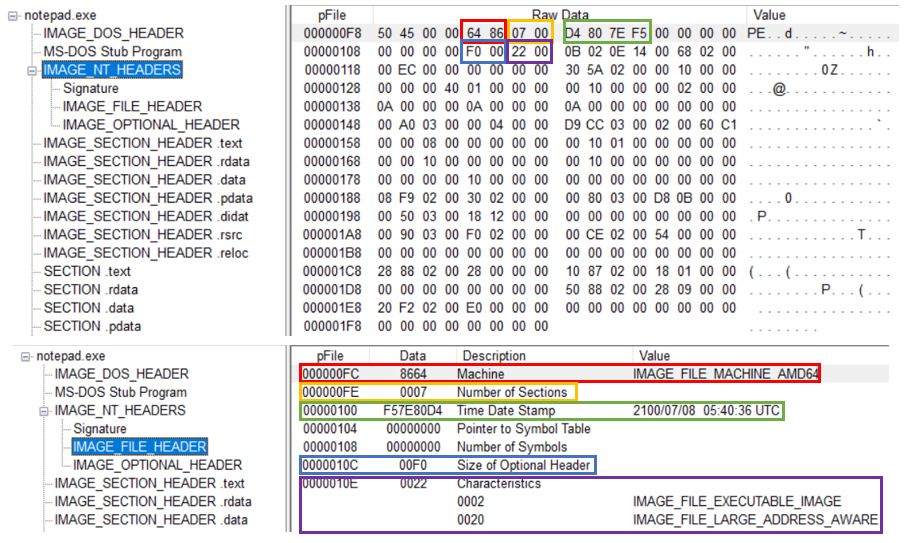Select IMAGE_SECTION_HEADER .text in lower tree

click(x=150, y=484)
